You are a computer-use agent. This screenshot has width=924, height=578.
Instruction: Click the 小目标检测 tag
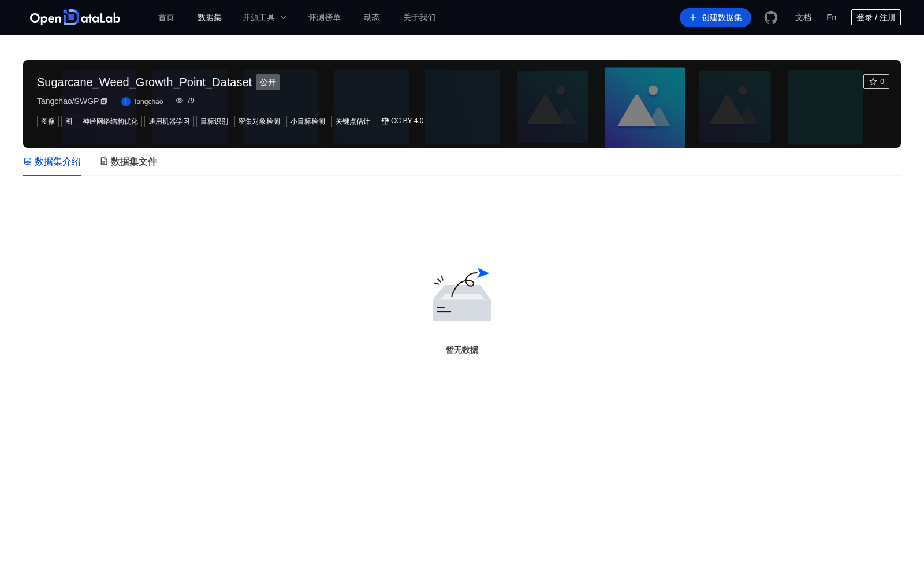308,121
